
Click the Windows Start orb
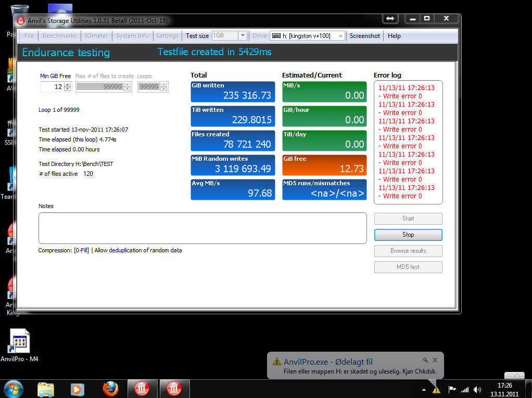(14, 389)
